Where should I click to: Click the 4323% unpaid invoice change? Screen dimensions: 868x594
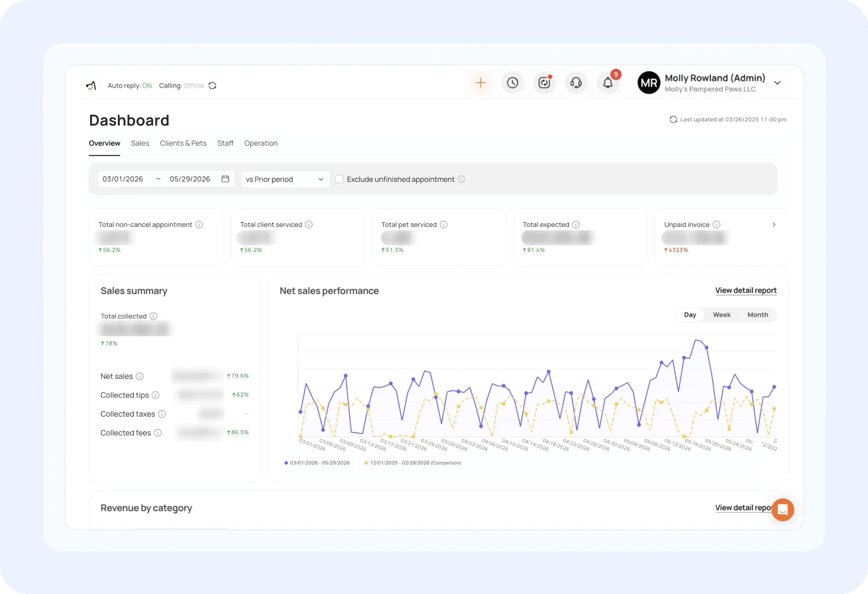point(676,250)
